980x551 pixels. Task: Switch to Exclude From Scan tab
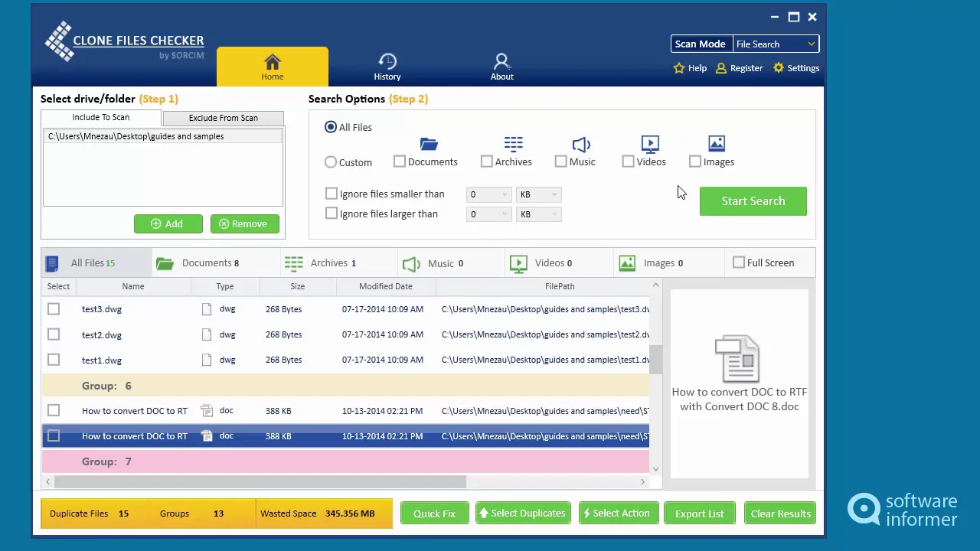tap(224, 118)
